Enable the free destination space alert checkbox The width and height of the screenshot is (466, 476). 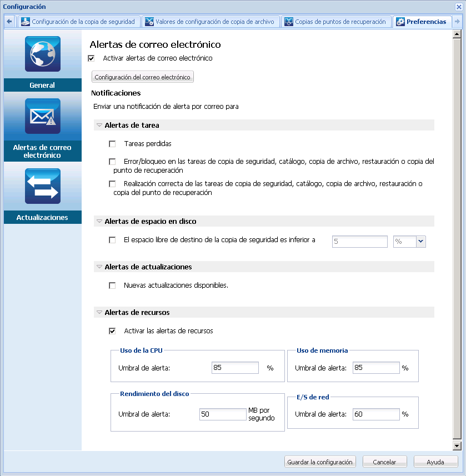pyautogui.click(x=112, y=240)
